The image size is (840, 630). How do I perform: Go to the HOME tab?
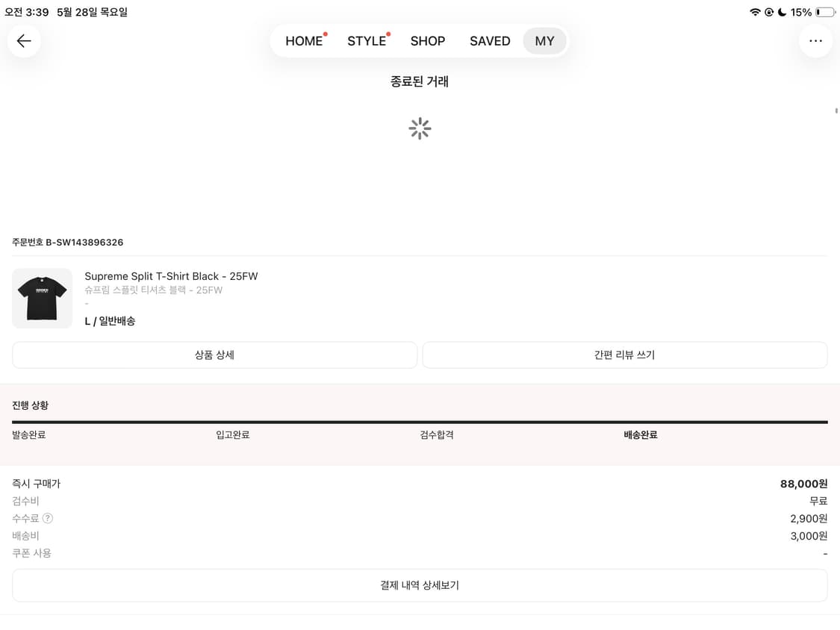(x=304, y=41)
